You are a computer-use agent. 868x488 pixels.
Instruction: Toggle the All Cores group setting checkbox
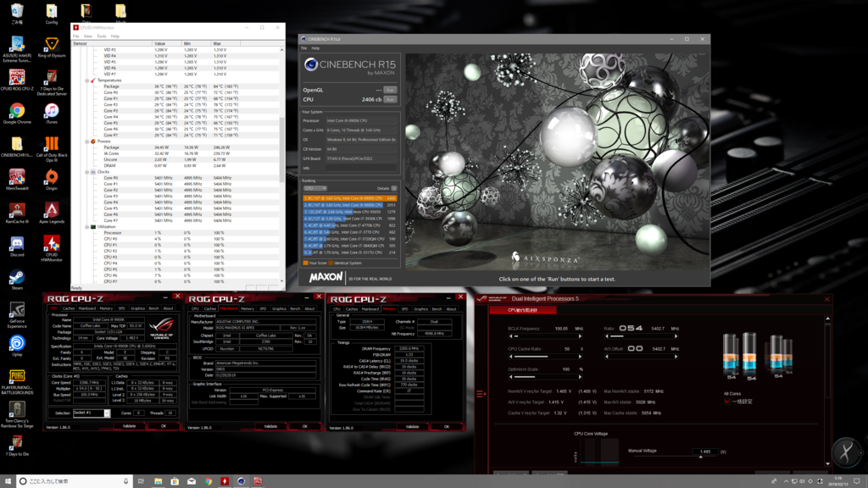(x=727, y=402)
